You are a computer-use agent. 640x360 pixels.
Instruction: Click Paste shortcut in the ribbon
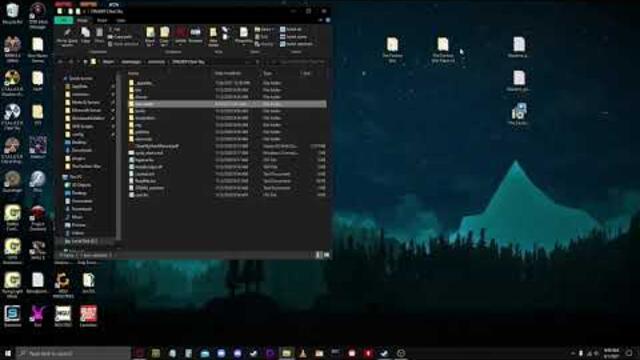[x=123, y=44]
